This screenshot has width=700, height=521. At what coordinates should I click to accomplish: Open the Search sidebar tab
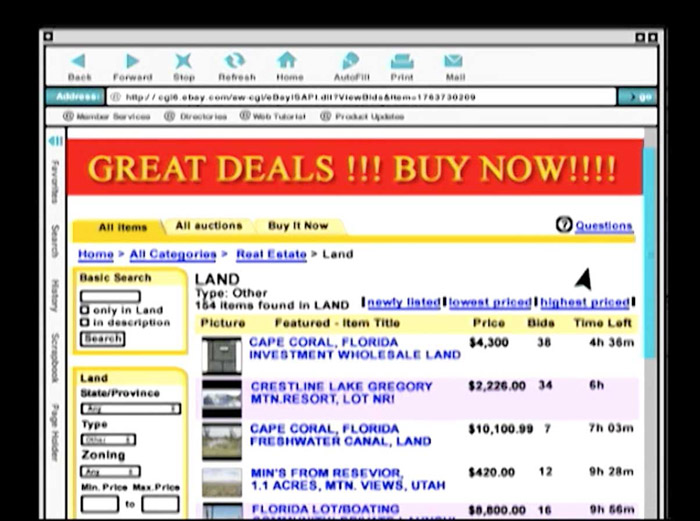[55, 241]
